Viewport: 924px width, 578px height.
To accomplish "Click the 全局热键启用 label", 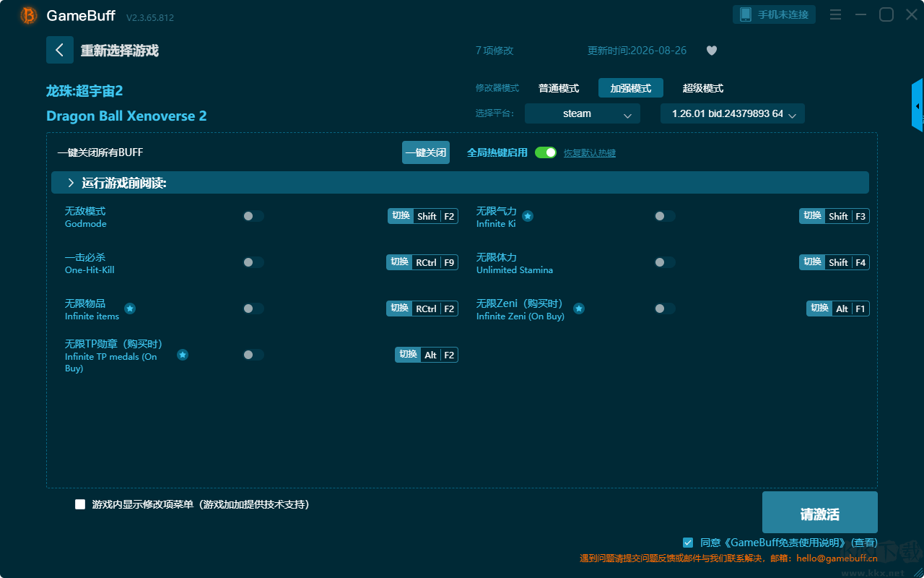I will (x=497, y=152).
